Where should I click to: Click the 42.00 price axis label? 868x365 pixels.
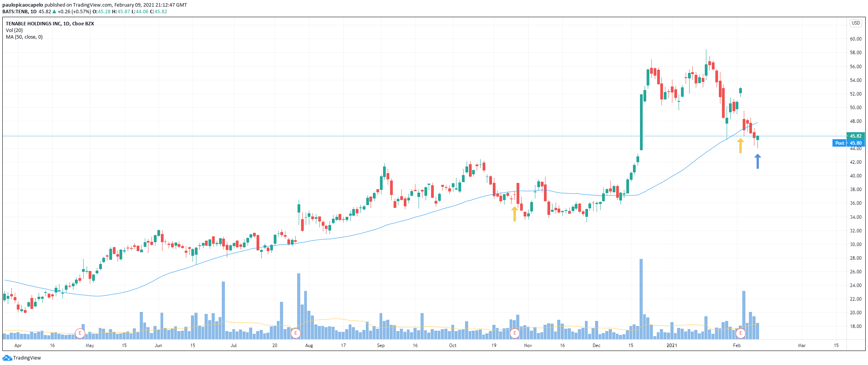click(x=856, y=162)
